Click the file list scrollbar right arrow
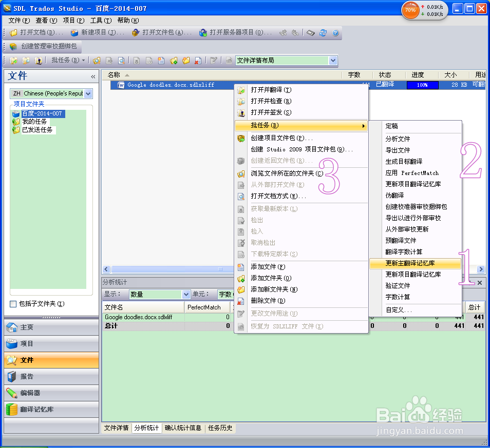 (x=481, y=269)
